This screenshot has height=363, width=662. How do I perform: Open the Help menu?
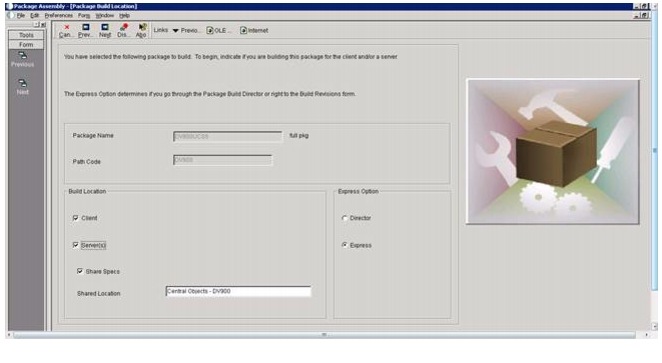124,16
